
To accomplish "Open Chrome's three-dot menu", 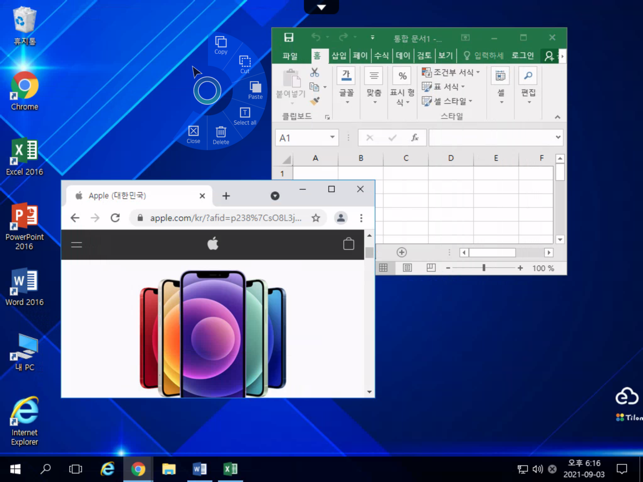I will (361, 218).
